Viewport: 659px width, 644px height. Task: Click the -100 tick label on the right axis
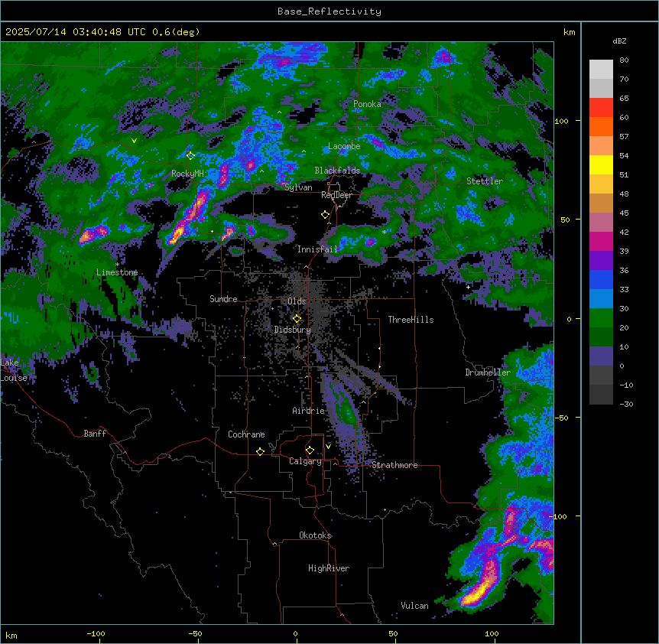pos(559,516)
